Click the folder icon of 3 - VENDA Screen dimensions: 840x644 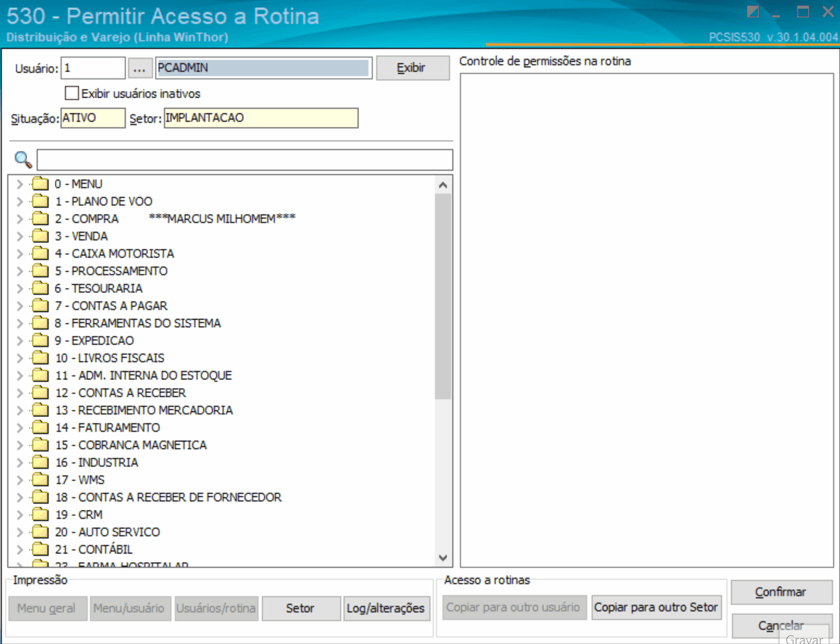point(40,236)
